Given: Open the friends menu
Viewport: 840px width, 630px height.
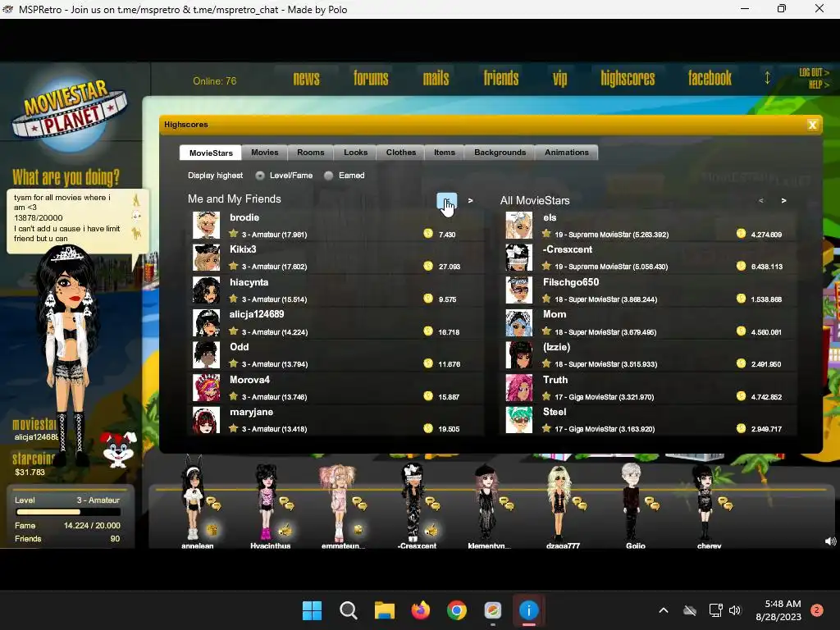Looking at the screenshot, I should click(501, 78).
